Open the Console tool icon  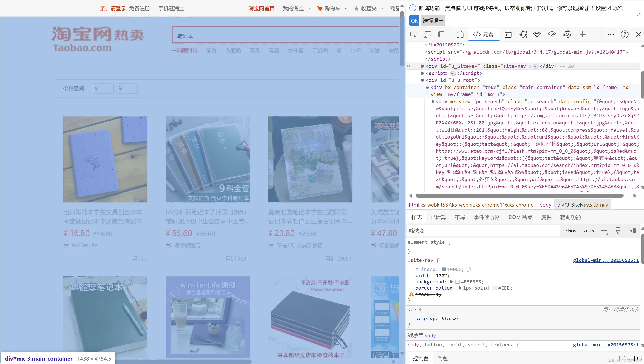pyautogui.click(x=508, y=35)
